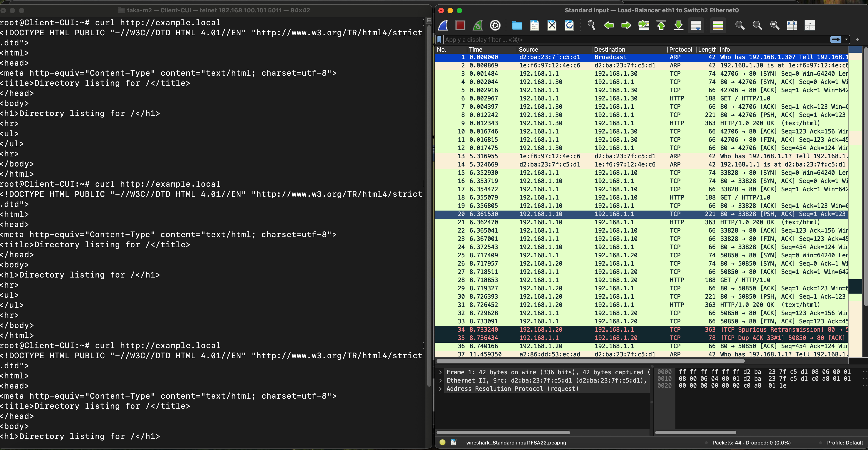The width and height of the screenshot is (868, 450).
Task: Sort by the Source column header
Action: point(528,50)
